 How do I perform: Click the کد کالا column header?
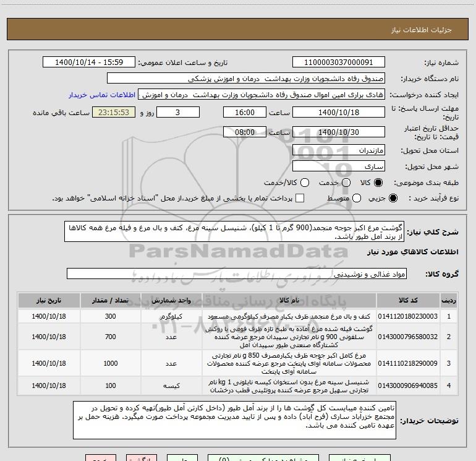pos(408,301)
